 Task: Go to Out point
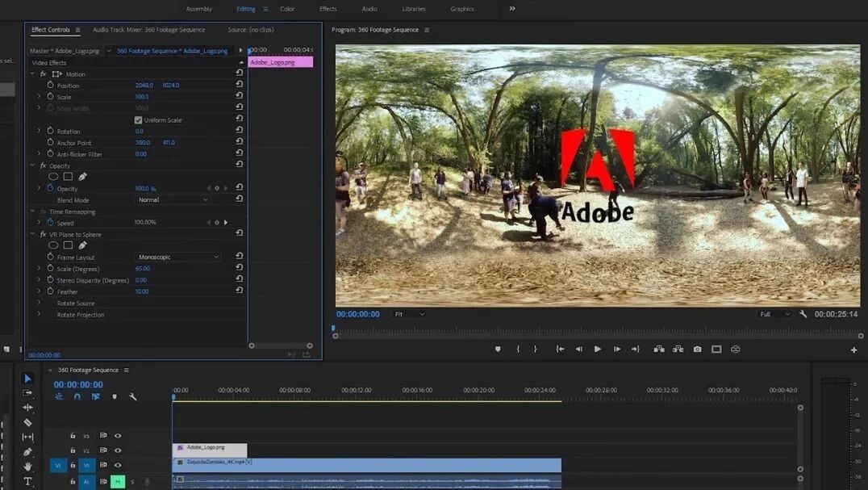tap(636, 350)
